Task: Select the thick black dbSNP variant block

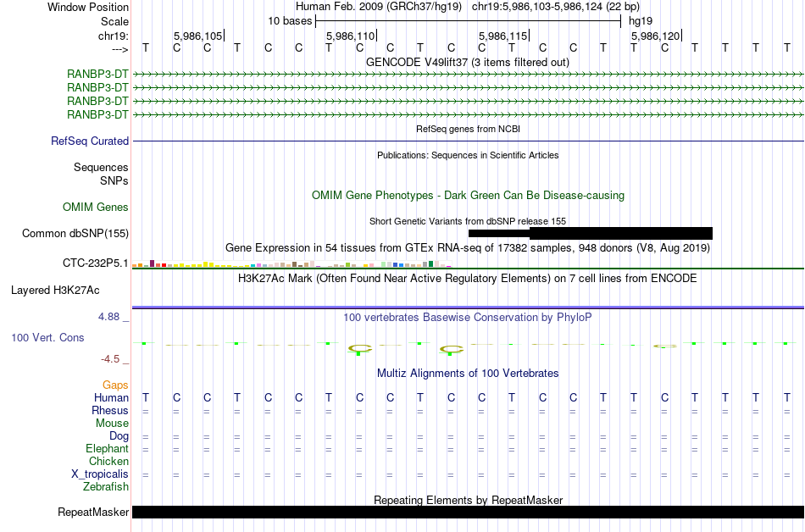Action: (620, 234)
